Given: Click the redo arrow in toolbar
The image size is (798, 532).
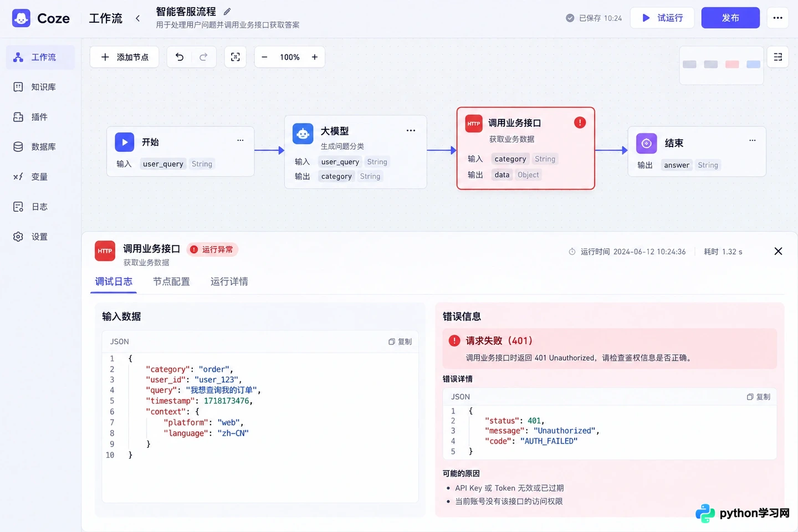Looking at the screenshot, I should coord(203,57).
